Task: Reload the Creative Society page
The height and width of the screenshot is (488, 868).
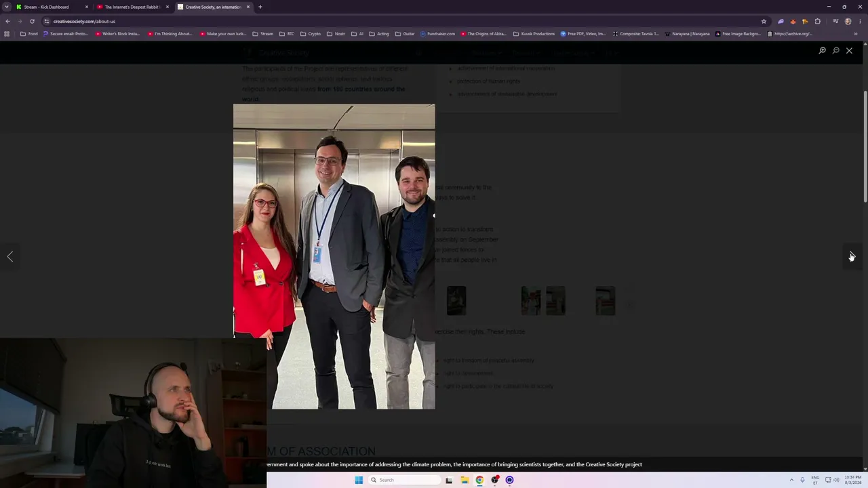Action: (32, 21)
